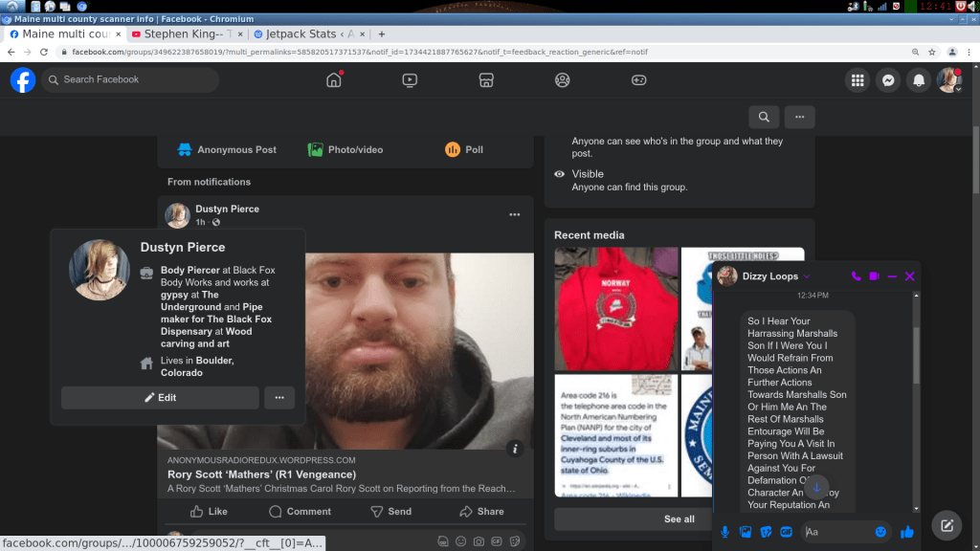Start a voice call with Dizzy Loops
Image resolution: width=980 pixels, height=551 pixels.
[856, 276]
